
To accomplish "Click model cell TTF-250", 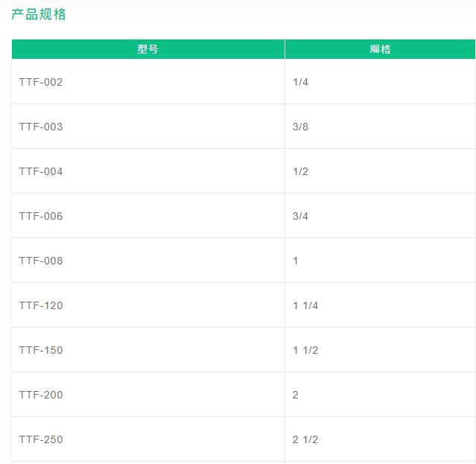I will point(41,439).
